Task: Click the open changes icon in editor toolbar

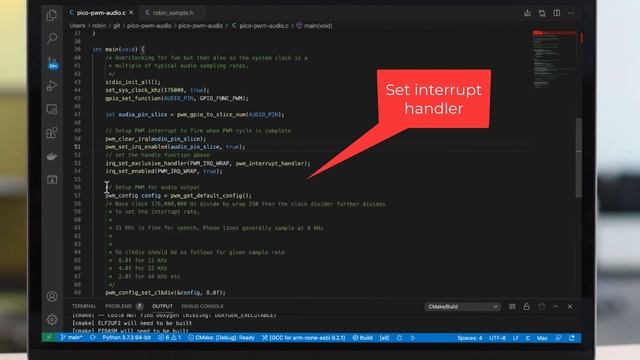Action: click(542, 13)
